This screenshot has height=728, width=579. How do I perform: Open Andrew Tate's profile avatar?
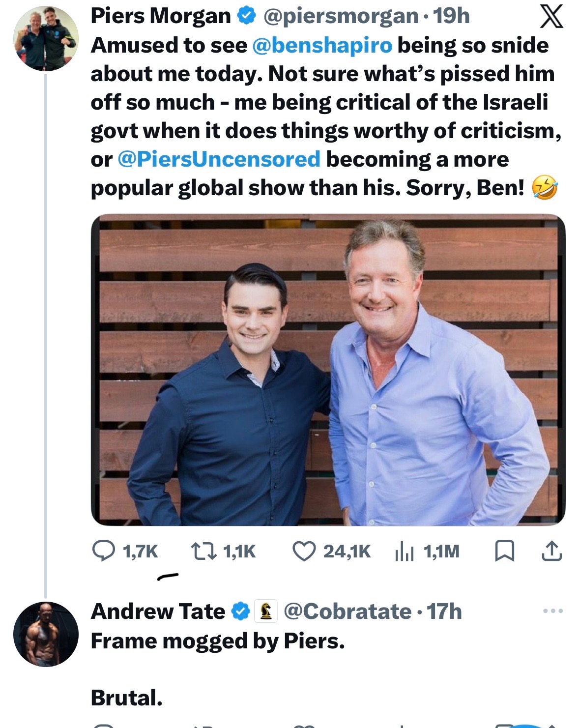[46, 634]
